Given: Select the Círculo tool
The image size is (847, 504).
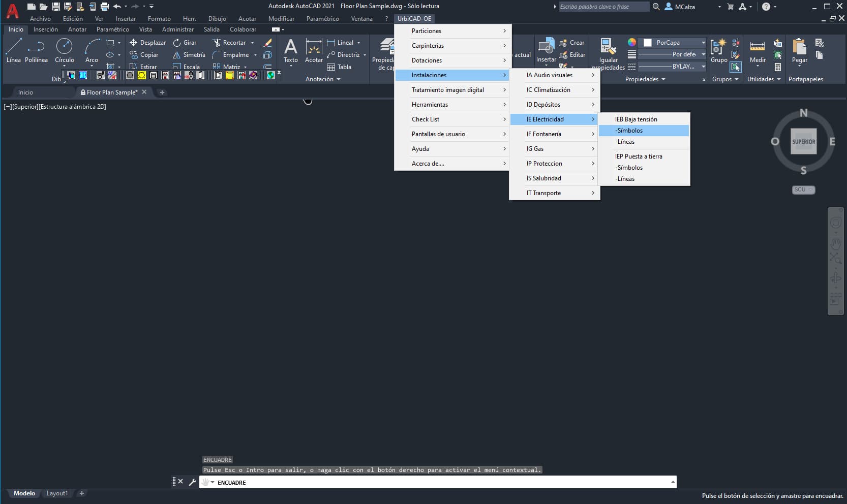Looking at the screenshot, I should [64, 50].
